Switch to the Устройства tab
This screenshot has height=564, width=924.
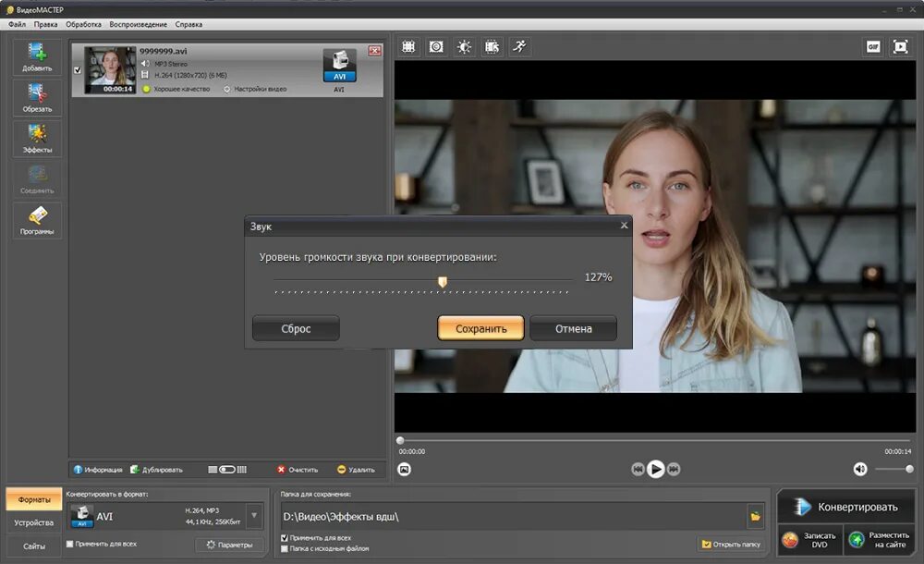point(34,522)
